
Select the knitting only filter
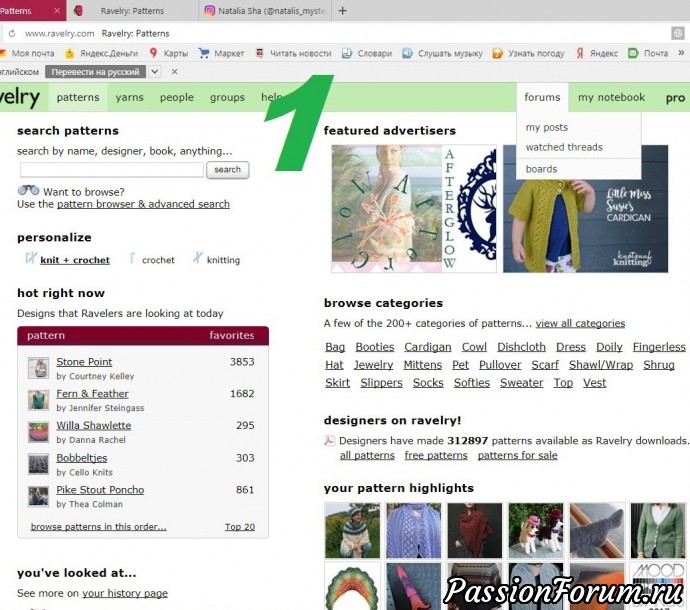tap(223, 260)
